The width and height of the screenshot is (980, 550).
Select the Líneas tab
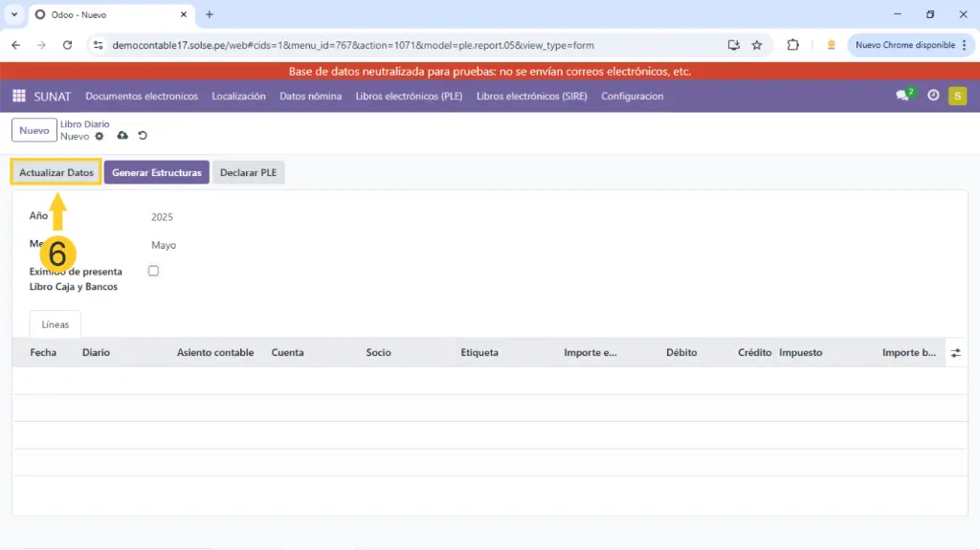(56, 324)
